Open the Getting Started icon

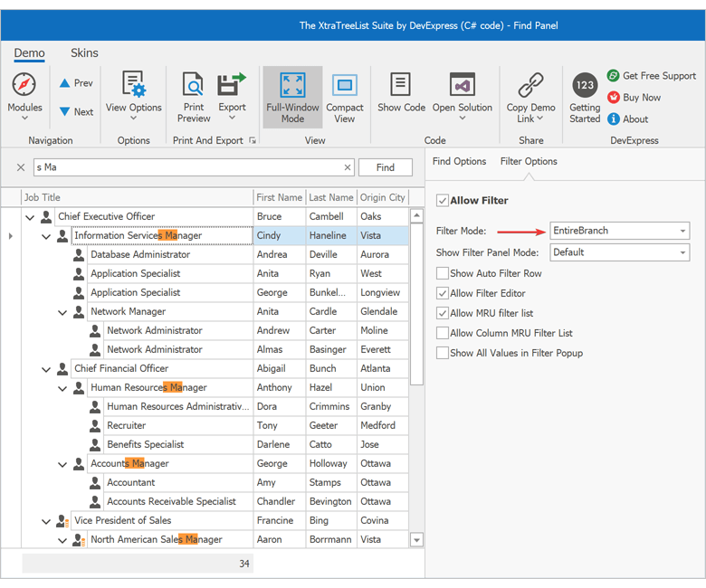pos(585,86)
